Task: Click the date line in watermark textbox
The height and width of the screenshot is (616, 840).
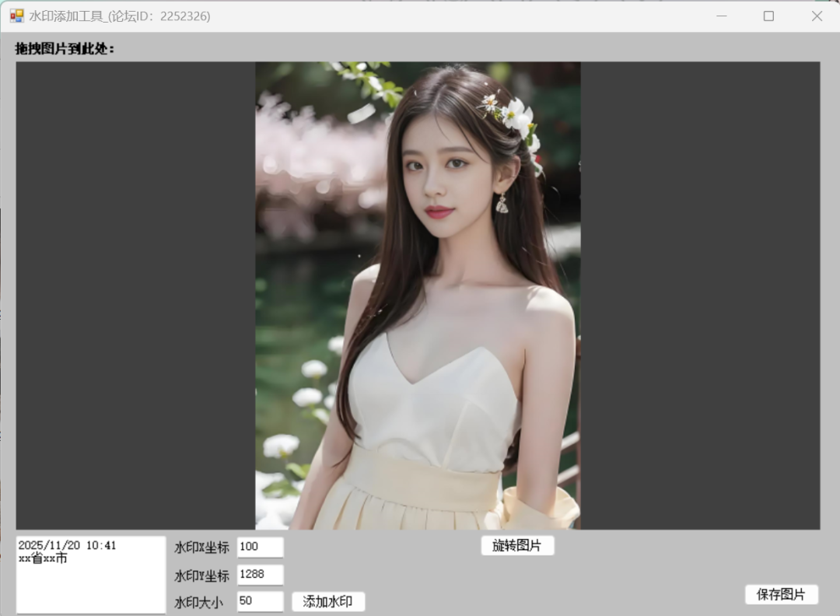Action: (67, 546)
